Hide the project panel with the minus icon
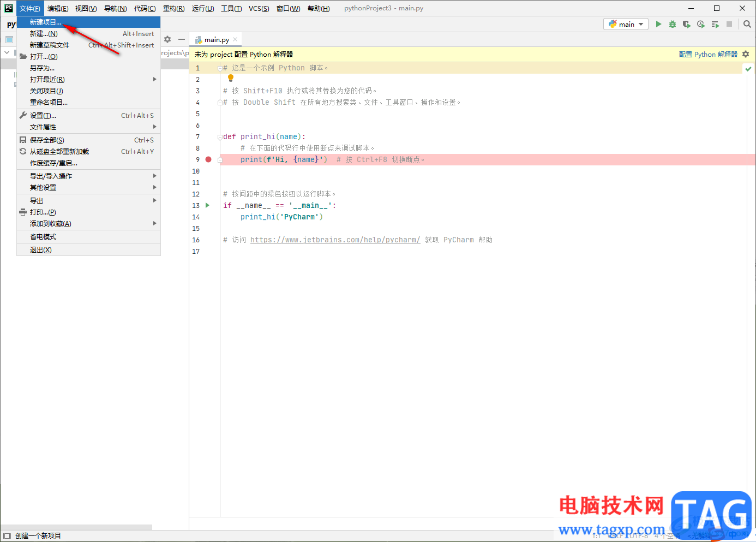Screen dimensions: 756x542 (x=182, y=39)
